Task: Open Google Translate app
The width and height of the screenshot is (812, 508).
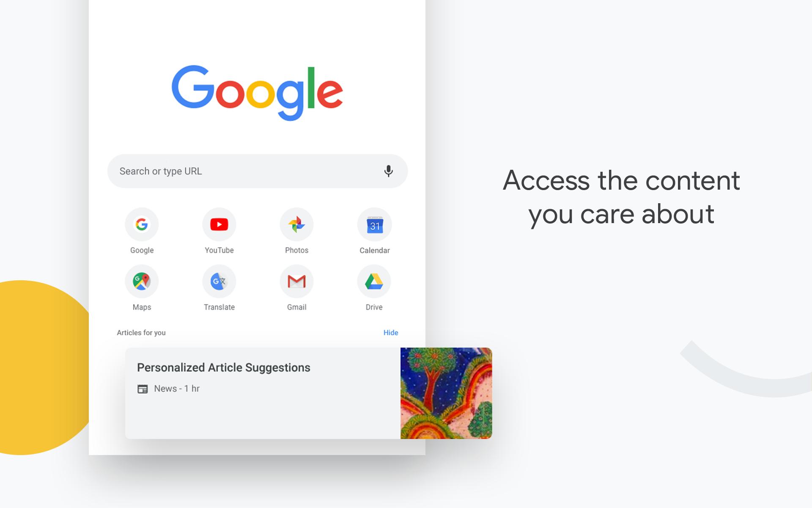Action: pos(219,280)
